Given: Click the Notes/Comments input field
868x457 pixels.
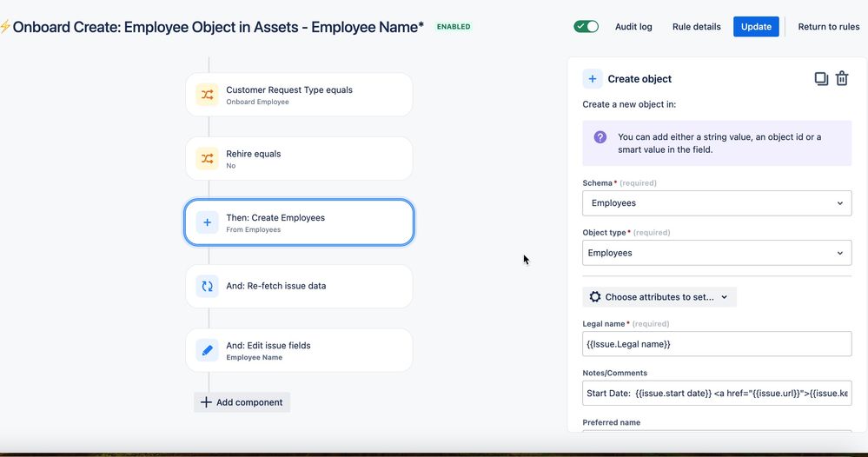Looking at the screenshot, I should pyautogui.click(x=717, y=394).
